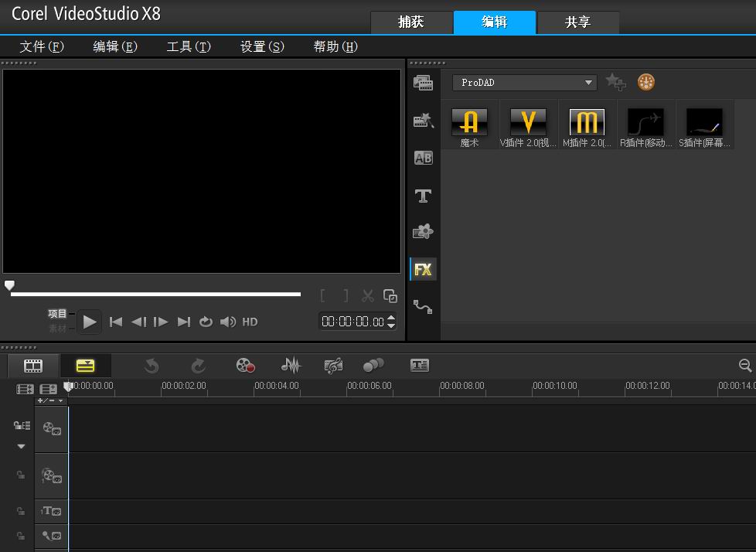Add ProDAD gallery to favorites
The width and height of the screenshot is (756, 552).
[x=615, y=82]
